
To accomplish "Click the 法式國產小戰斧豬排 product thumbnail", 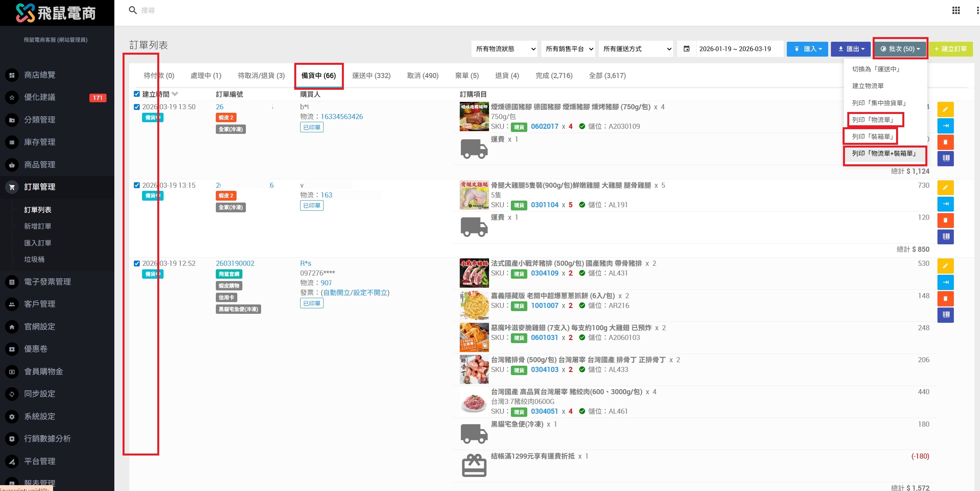I will tap(474, 273).
